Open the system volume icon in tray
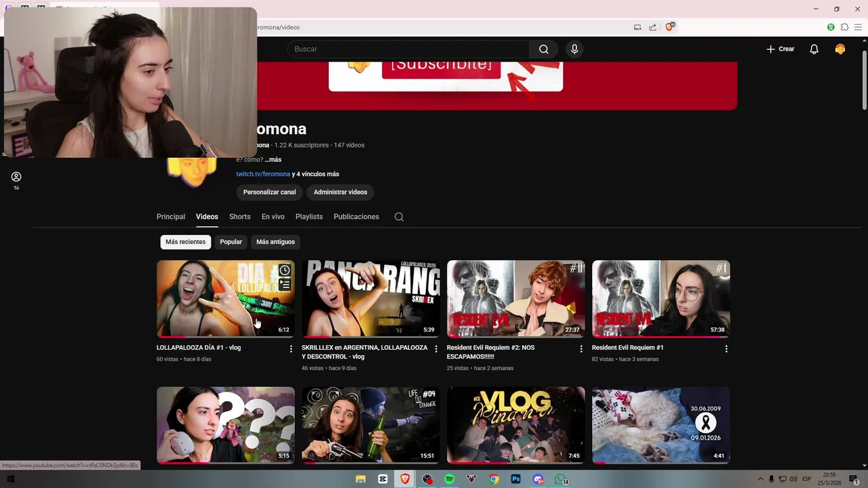Image resolution: width=868 pixels, height=488 pixels. point(793,479)
